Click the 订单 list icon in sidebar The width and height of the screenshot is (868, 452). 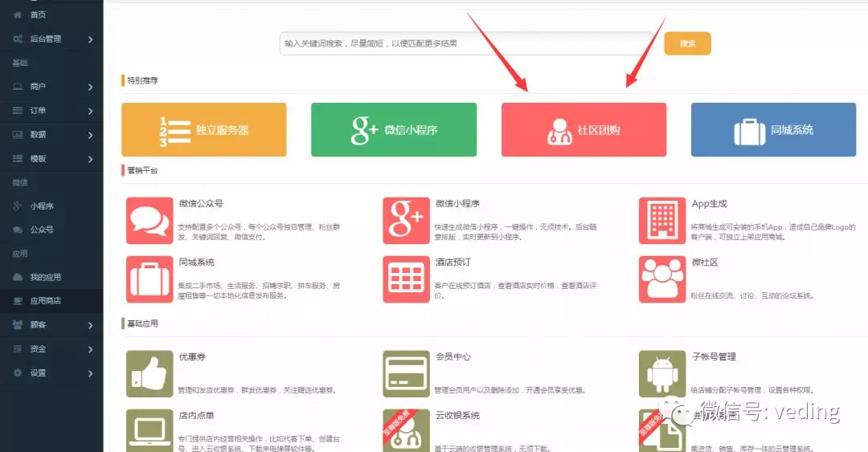(18, 111)
